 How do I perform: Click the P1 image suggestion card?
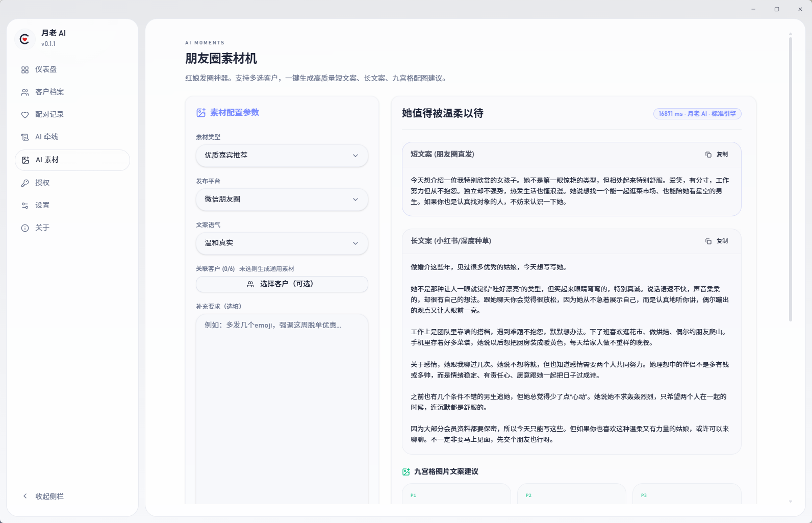456,494
